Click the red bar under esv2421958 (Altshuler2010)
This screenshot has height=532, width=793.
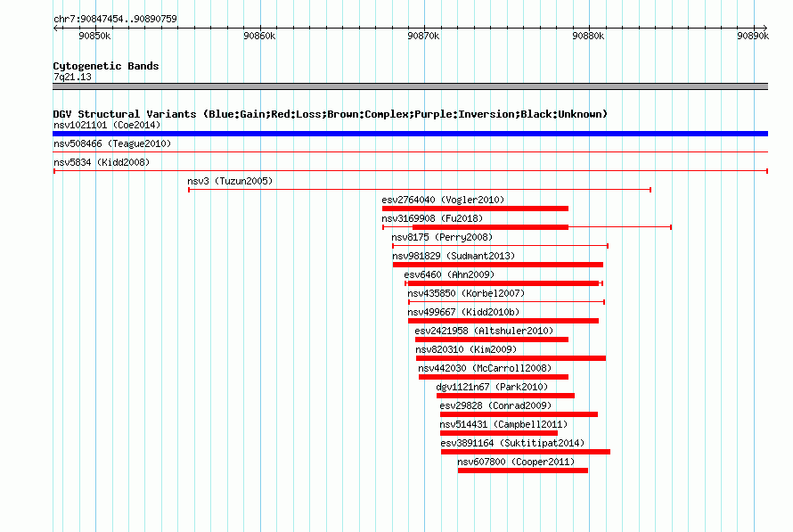click(x=492, y=340)
